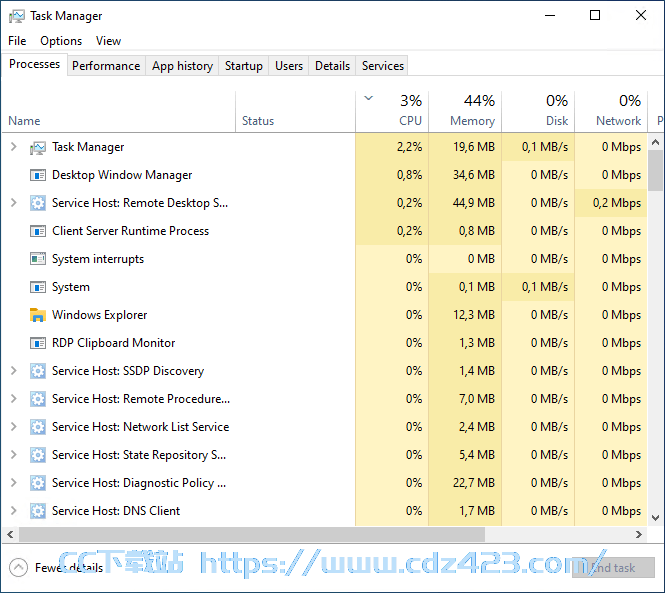665x593 pixels.
Task: Sort by the Memory column header
Action: (x=465, y=112)
